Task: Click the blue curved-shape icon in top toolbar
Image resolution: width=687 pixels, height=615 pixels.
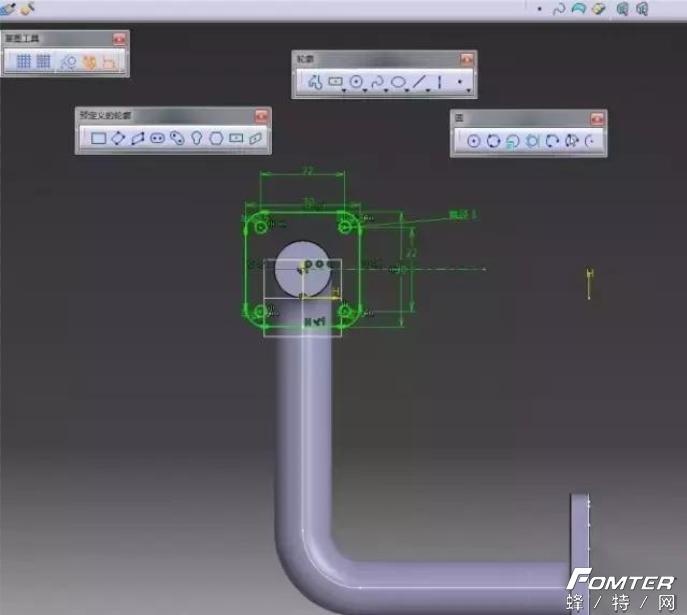Action: (x=579, y=8)
